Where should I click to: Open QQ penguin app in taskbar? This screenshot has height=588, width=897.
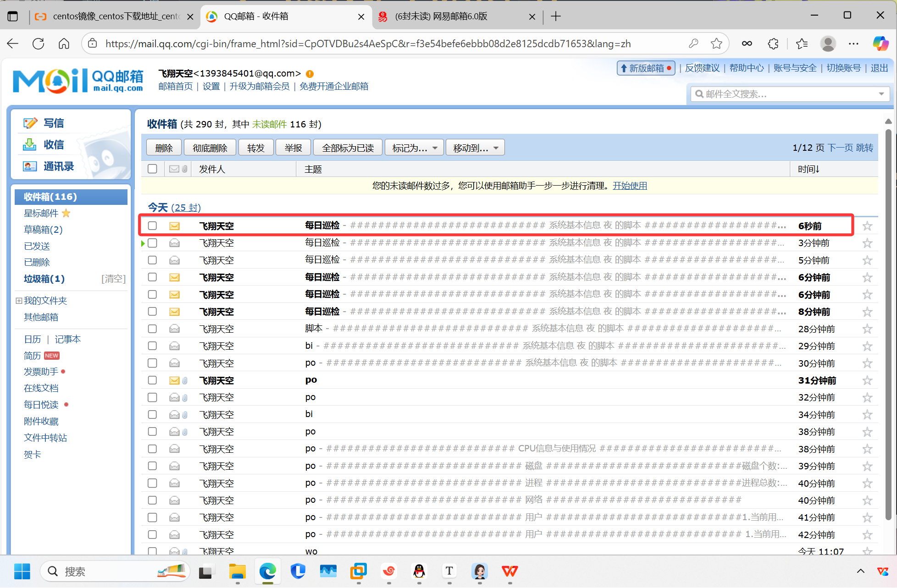tap(419, 571)
